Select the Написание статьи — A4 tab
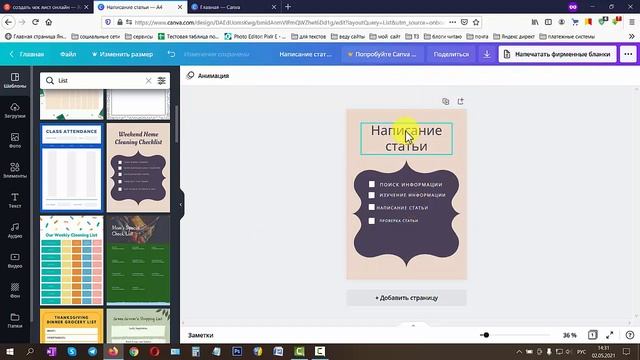This screenshot has width=640, height=360. click(139, 7)
